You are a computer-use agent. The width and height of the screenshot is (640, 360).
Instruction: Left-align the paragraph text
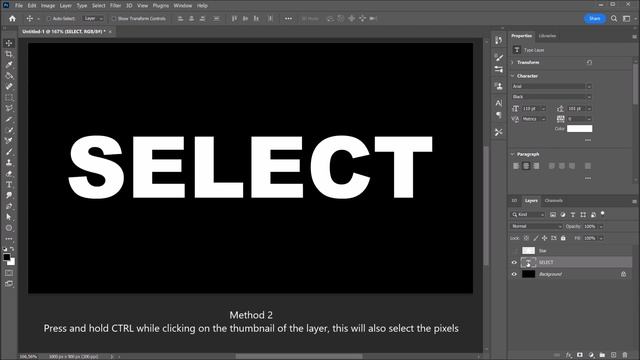tap(516, 166)
